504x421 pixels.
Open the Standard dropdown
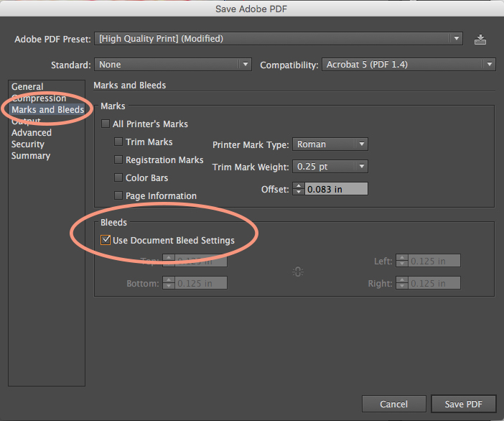(x=173, y=65)
